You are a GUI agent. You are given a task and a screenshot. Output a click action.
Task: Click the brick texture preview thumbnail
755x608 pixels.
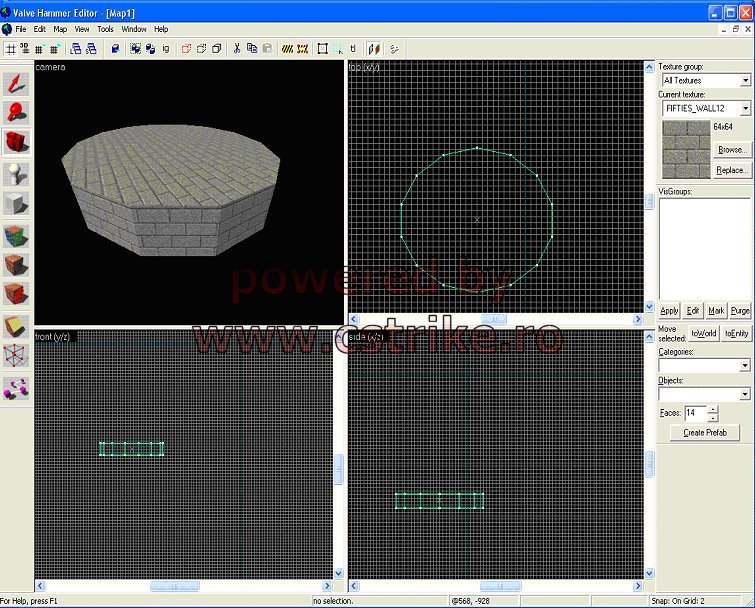(x=684, y=150)
